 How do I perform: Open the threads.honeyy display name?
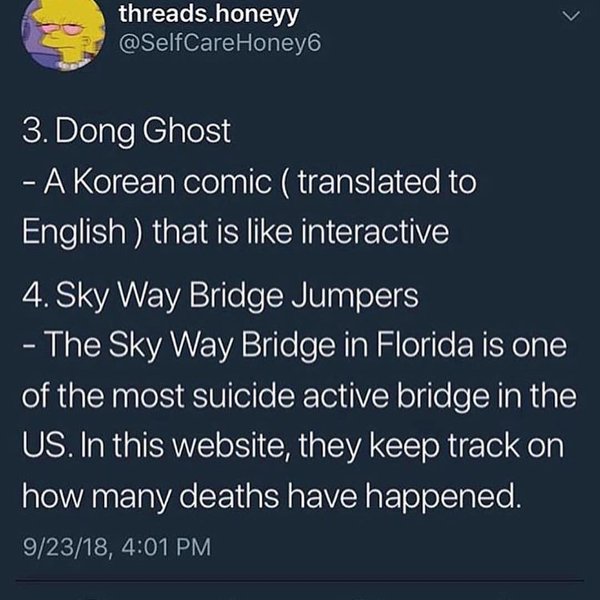[x=209, y=14]
